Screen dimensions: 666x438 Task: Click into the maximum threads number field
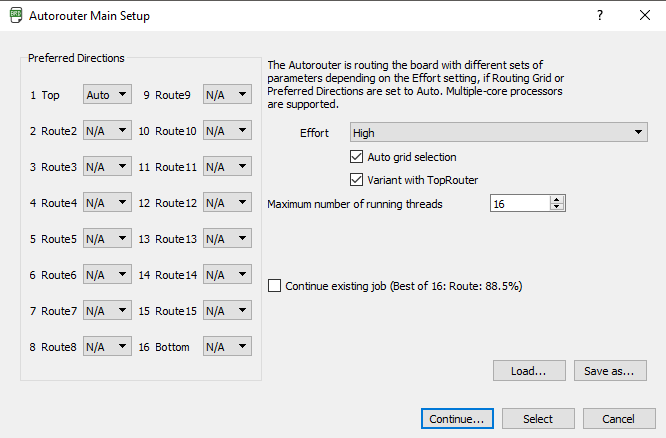click(x=520, y=203)
